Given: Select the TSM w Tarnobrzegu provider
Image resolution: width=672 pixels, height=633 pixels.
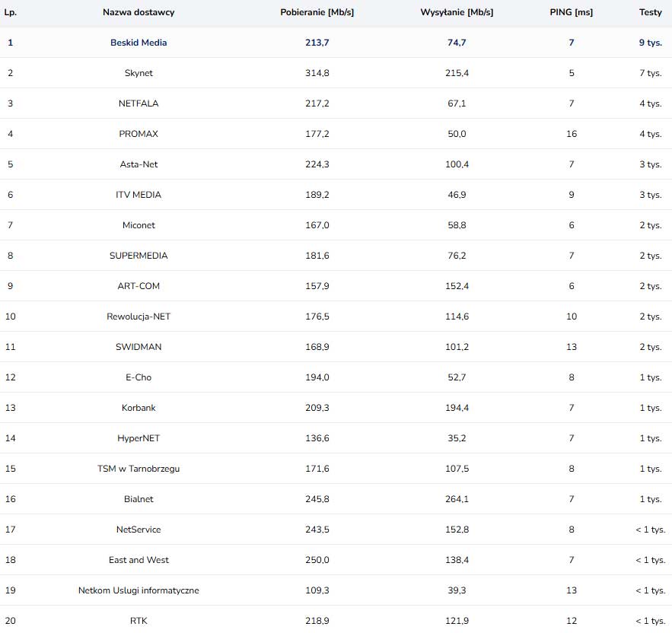Looking at the screenshot, I should point(139,469).
